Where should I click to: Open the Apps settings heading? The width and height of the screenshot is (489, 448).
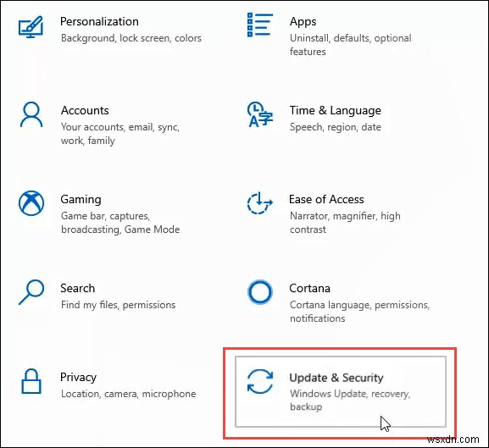[303, 22]
